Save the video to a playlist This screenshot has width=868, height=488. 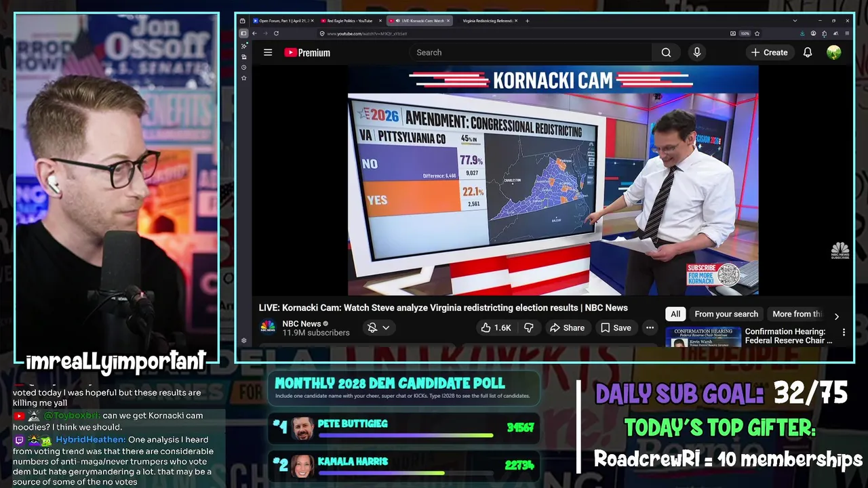point(616,327)
